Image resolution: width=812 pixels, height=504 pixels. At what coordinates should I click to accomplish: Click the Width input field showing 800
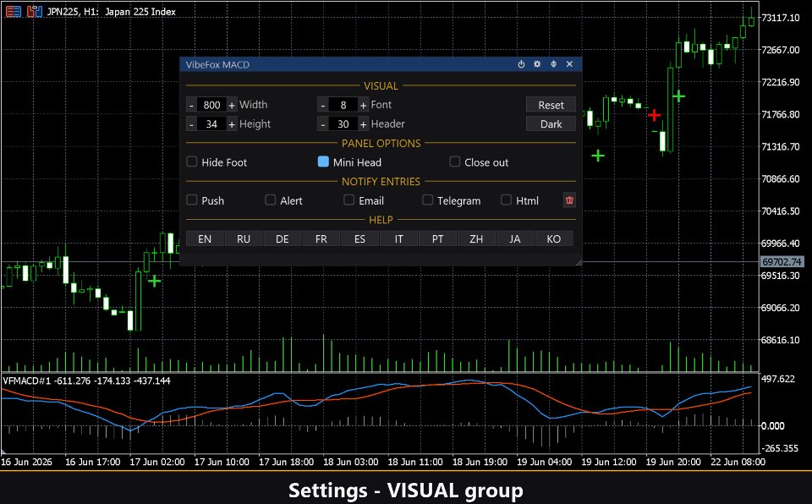(x=211, y=105)
